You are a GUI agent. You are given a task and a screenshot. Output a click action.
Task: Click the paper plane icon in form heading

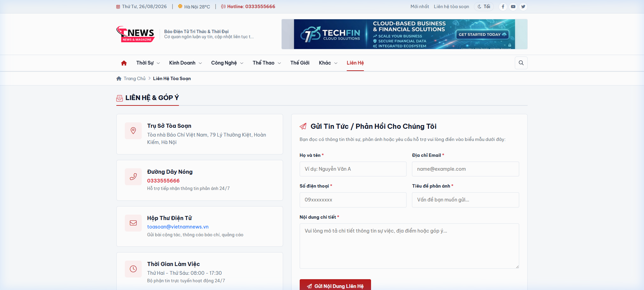point(303,126)
